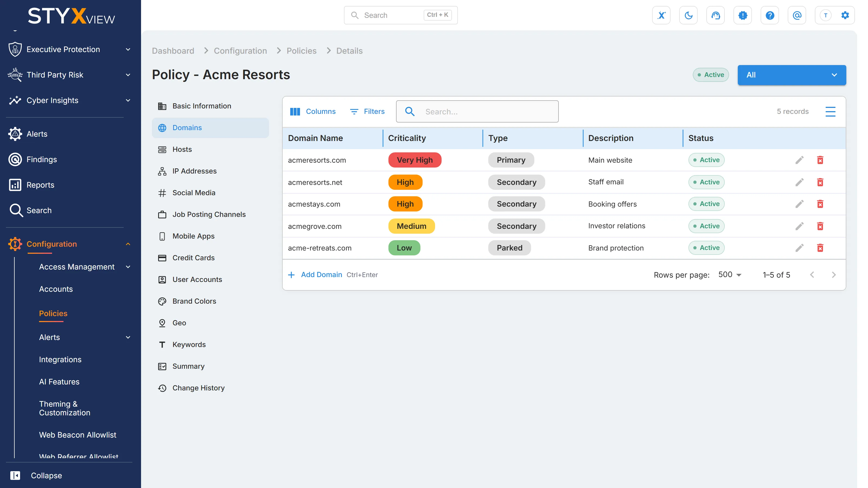This screenshot has height=488, width=868.
Task: Go to Dashboard breadcrumb
Action: point(173,51)
